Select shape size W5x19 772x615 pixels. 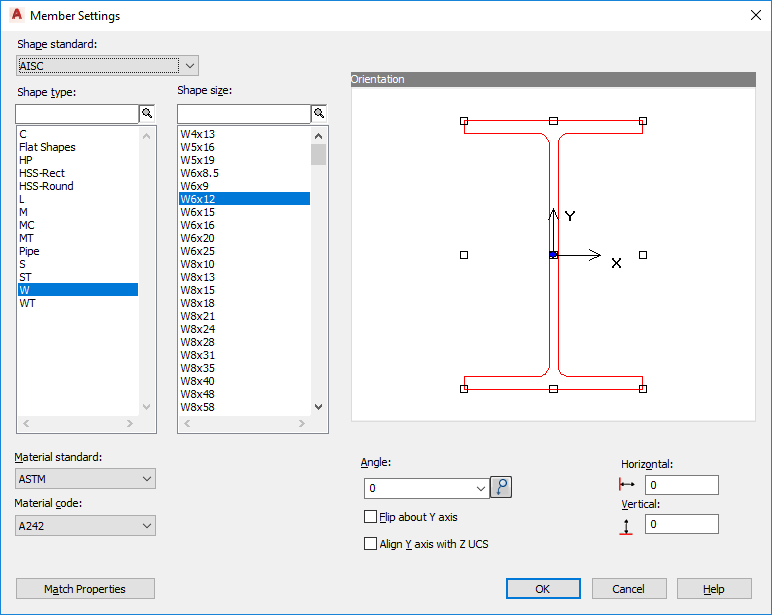pyautogui.click(x=245, y=160)
